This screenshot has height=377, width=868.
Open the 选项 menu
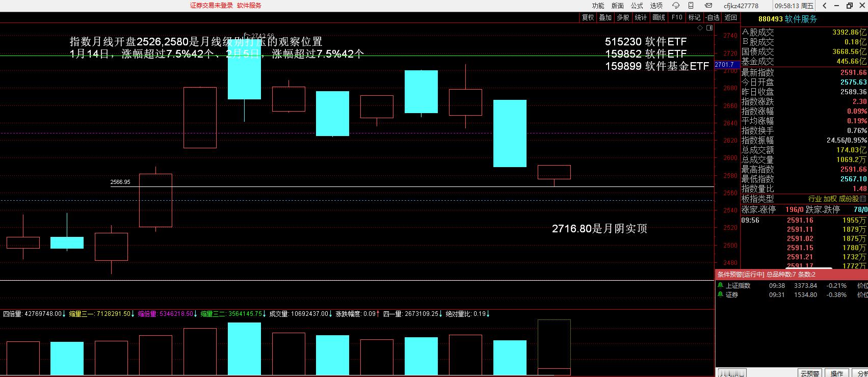click(x=656, y=6)
